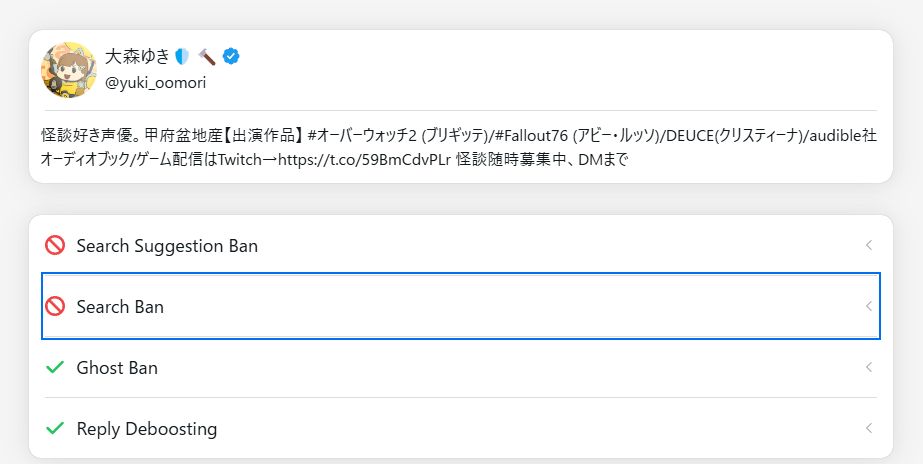This screenshot has width=923, height=464.
Task: Expand the Reply Deboosting chevron
Action: tap(868, 429)
